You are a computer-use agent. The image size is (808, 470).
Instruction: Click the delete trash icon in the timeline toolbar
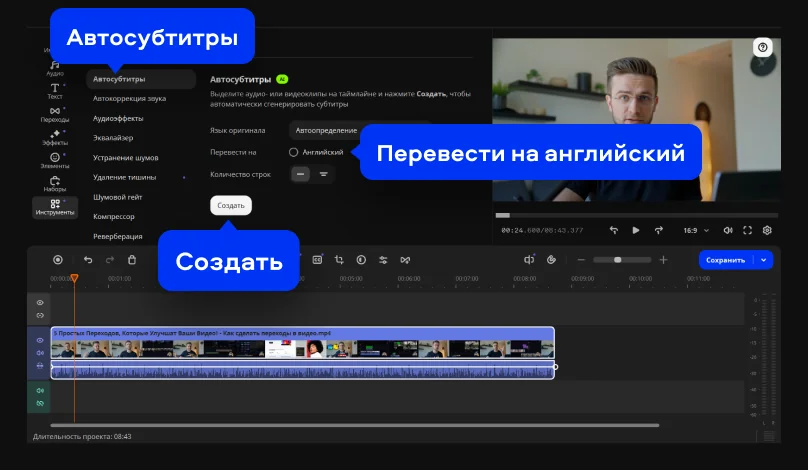pos(133,260)
